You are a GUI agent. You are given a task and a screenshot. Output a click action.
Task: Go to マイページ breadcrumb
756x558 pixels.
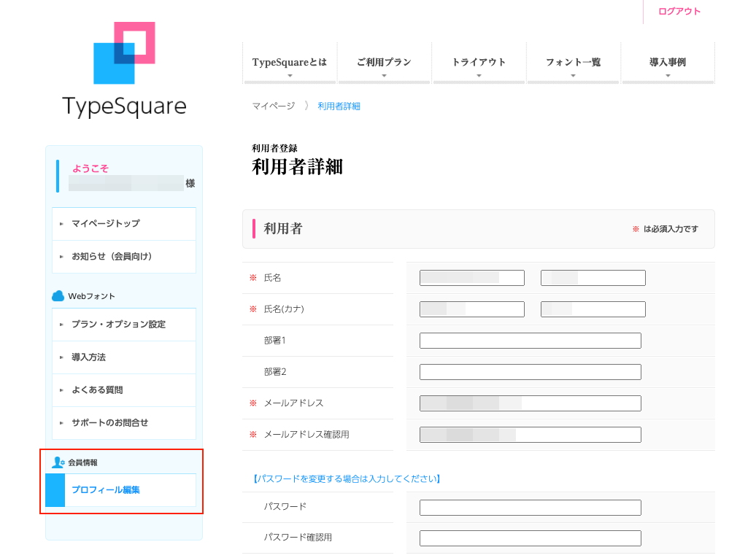(274, 106)
